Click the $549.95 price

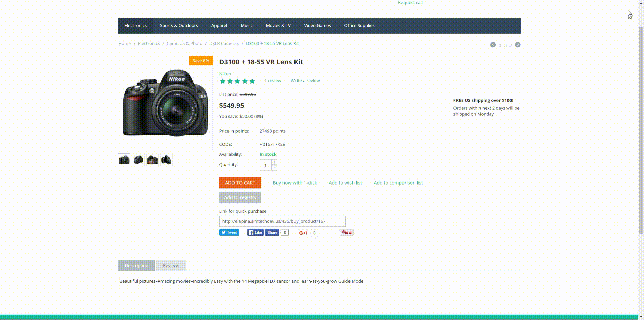click(231, 105)
